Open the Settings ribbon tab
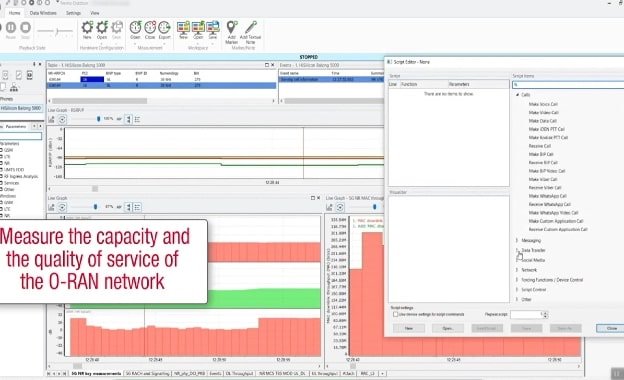The width and height of the screenshot is (624, 380). click(x=73, y=13)
